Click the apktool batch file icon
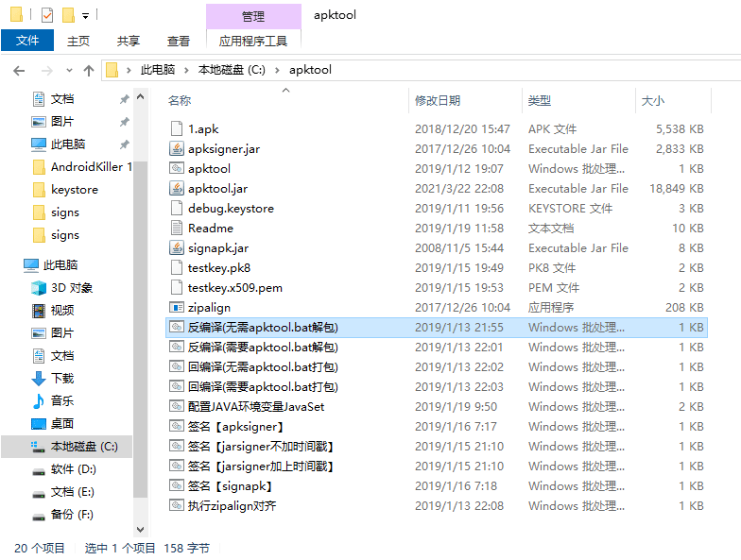 click(x=176, y=168)
